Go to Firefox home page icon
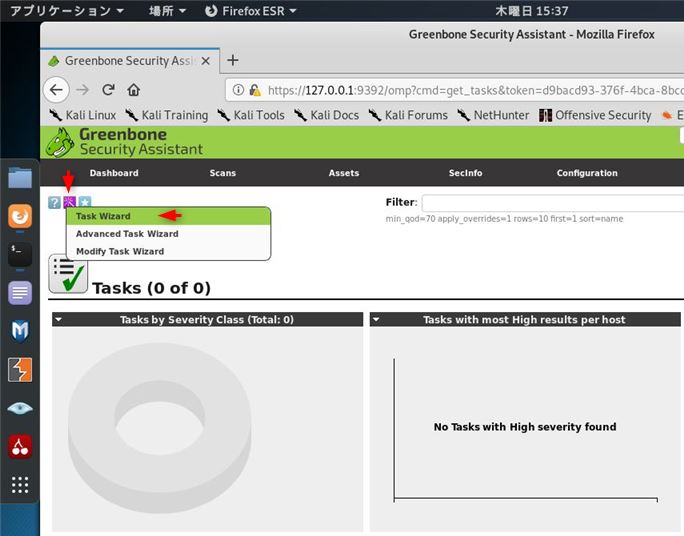The image size is (684, 536). pos(133,90)
